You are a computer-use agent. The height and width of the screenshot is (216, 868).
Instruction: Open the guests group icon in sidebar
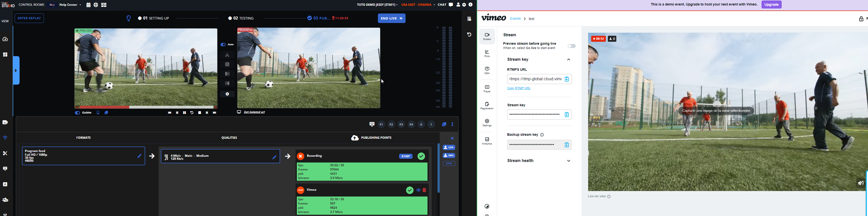pyautogui.click(x=5, y=200)
